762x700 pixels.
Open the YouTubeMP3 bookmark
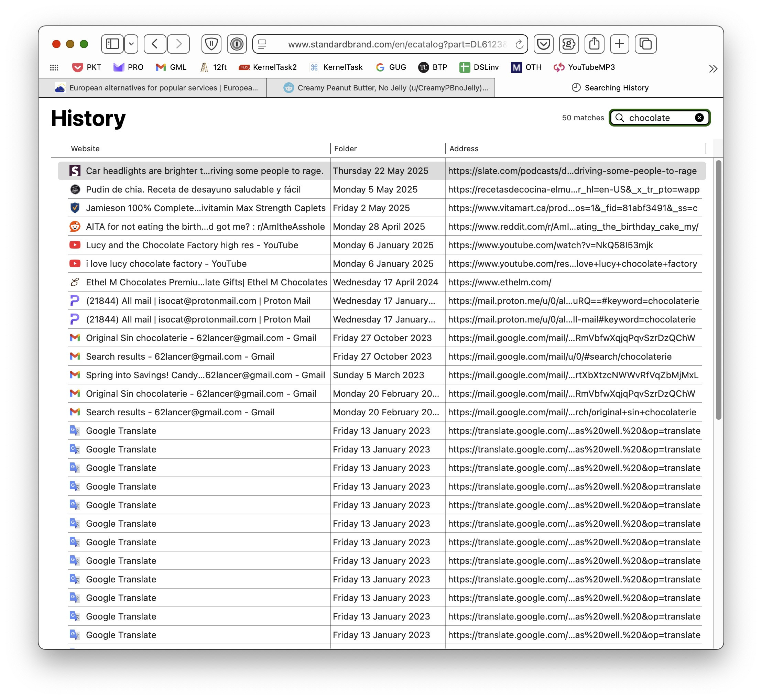(585, 67)
